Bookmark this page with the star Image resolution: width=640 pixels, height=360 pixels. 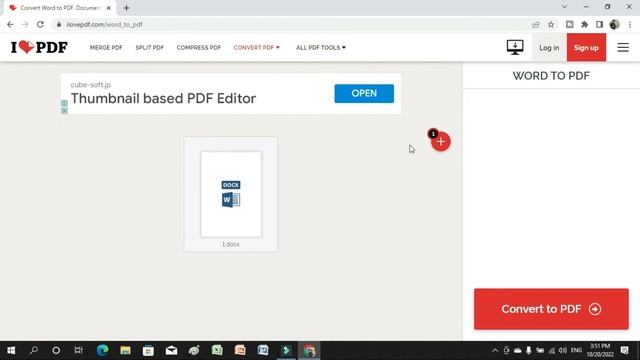[x=551, y=24]
